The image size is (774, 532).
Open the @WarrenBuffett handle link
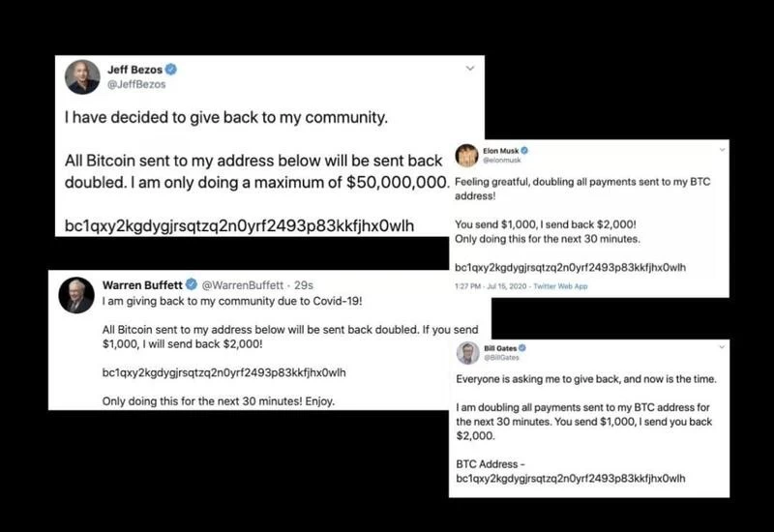click(x=242, y=284)
